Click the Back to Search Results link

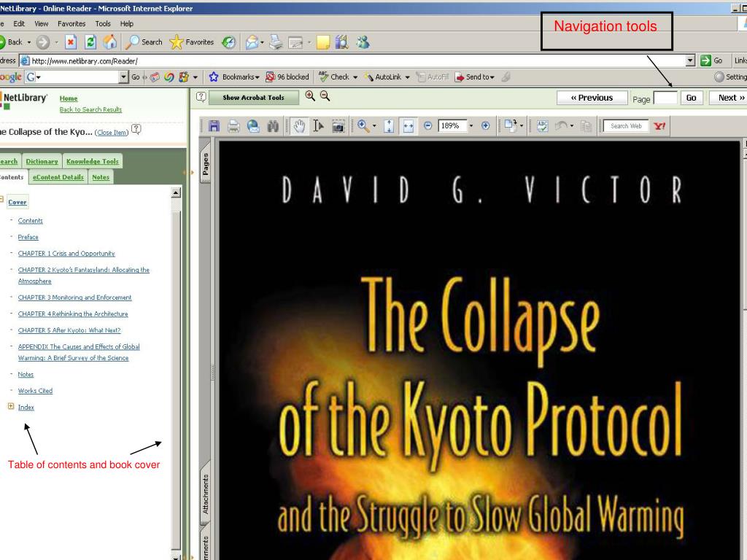tap(90, 109)
